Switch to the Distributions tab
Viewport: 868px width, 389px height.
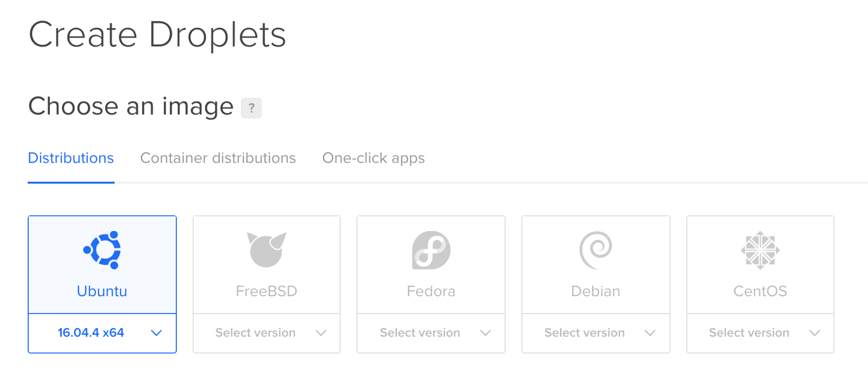point(71,158)
